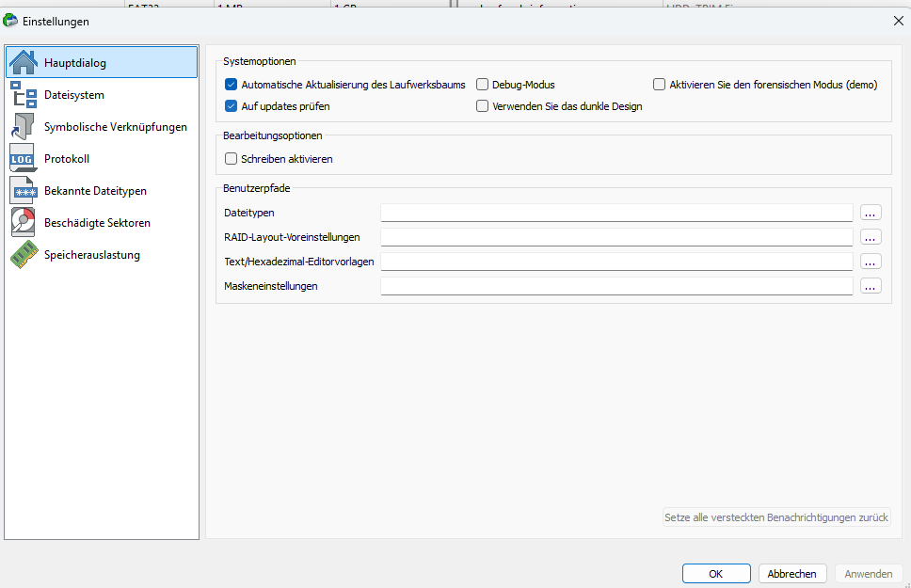911x588 pixels.
Task: Enable the Debug-Modus checkbox
Action: 482,85
